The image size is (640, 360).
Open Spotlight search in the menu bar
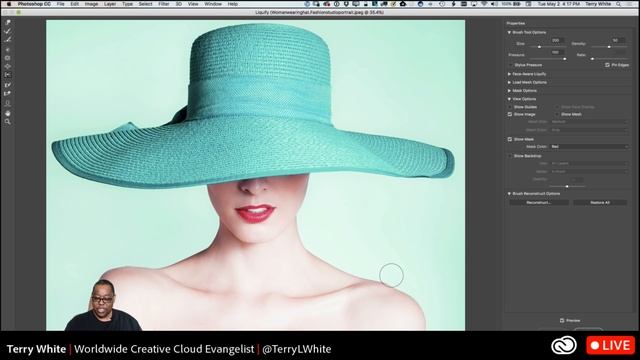pos(619,4)
